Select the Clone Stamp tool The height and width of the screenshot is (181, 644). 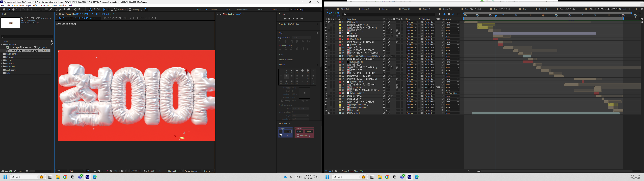coord(64,10)
